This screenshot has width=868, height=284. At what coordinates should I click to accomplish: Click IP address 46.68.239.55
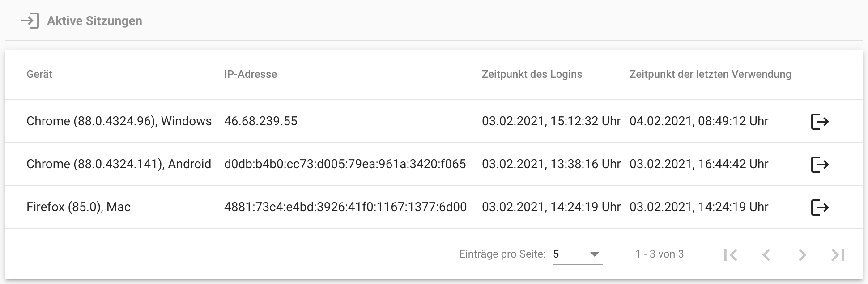coord(260,121)
